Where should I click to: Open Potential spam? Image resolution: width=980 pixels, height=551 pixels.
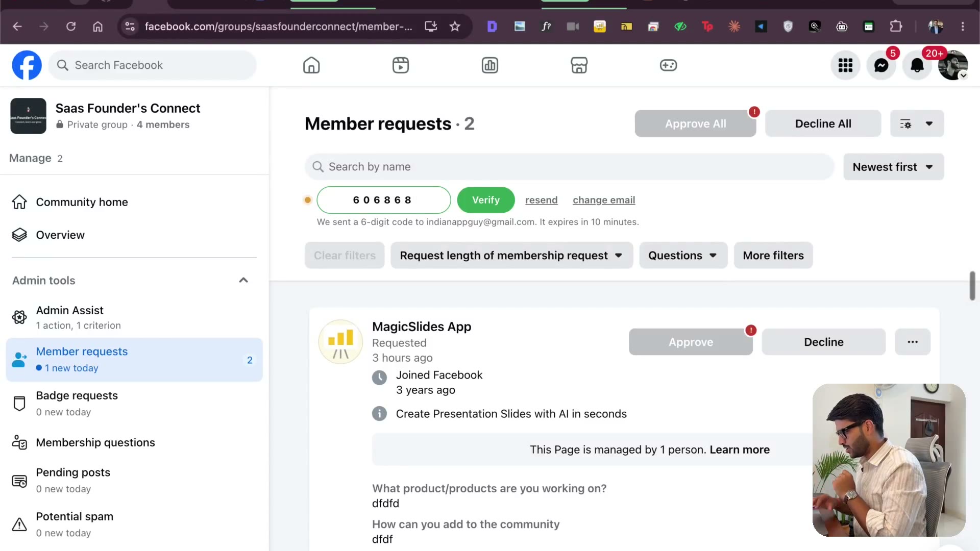(134, 524)
